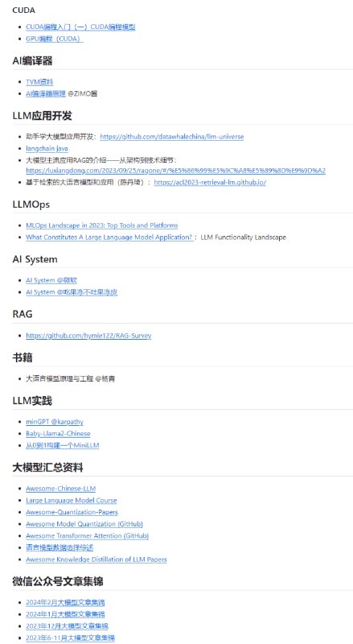Image resolution: width=353 pixels, height=644 pixels.
Task: Open the hymie122 RAG-Survey GitHub link
Action: pyautogui.click(x=88, y=336)
